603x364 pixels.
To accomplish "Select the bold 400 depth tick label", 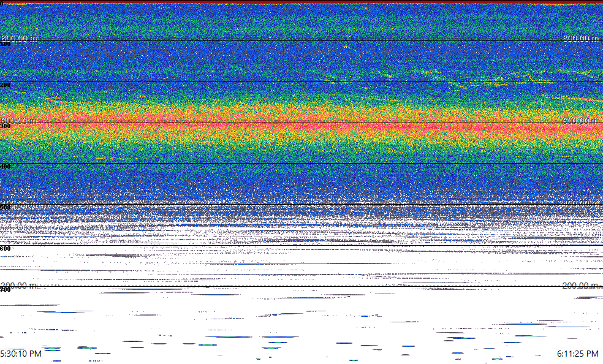I will tap(6, 167).
